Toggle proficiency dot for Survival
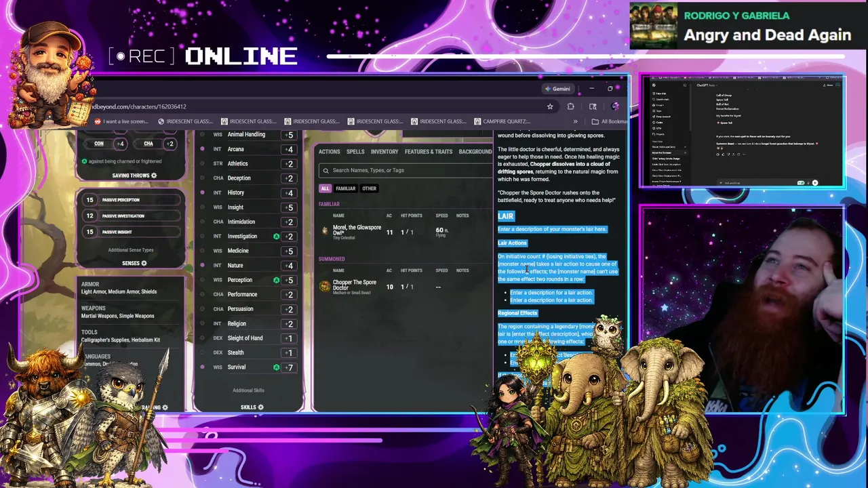868x488 pixels. tap(202, 367)
